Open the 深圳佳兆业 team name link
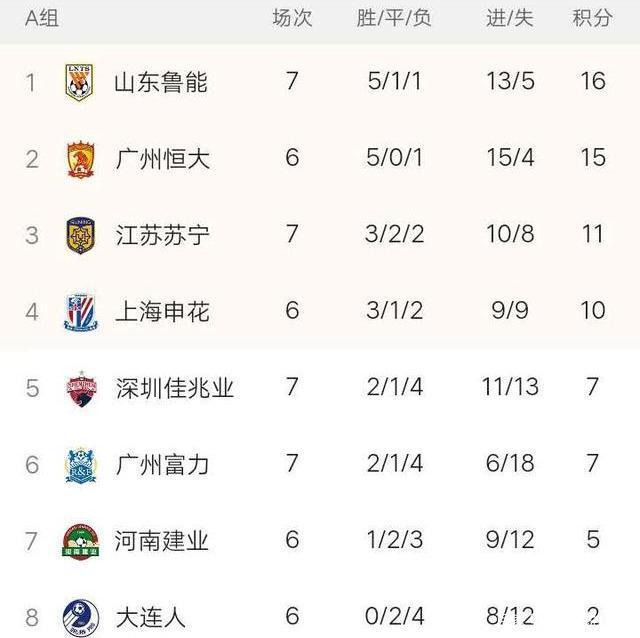The image size is (640, 638). tap(174, 387)
